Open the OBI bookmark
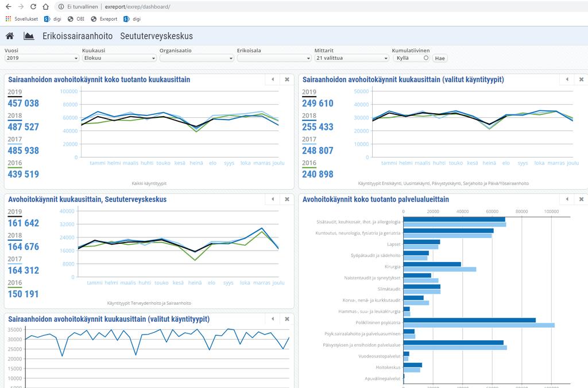 coord(76,19)
